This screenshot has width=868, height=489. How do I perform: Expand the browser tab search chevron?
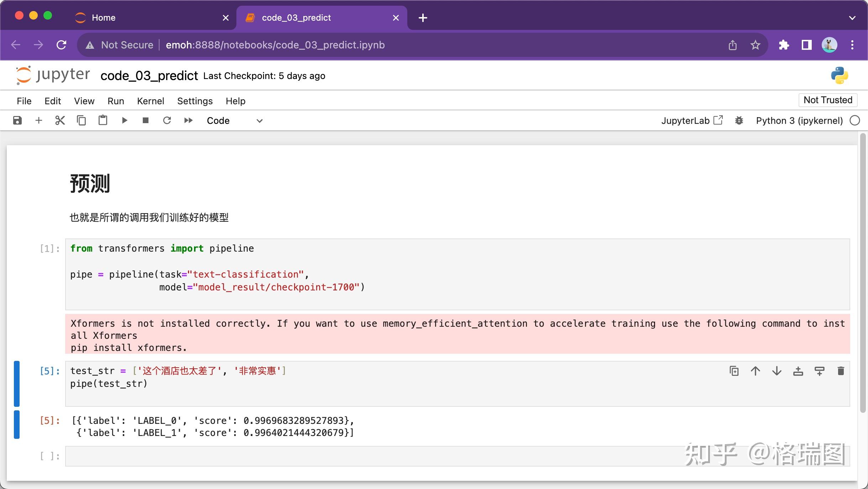pyautogui.click(x=852, y=18)
